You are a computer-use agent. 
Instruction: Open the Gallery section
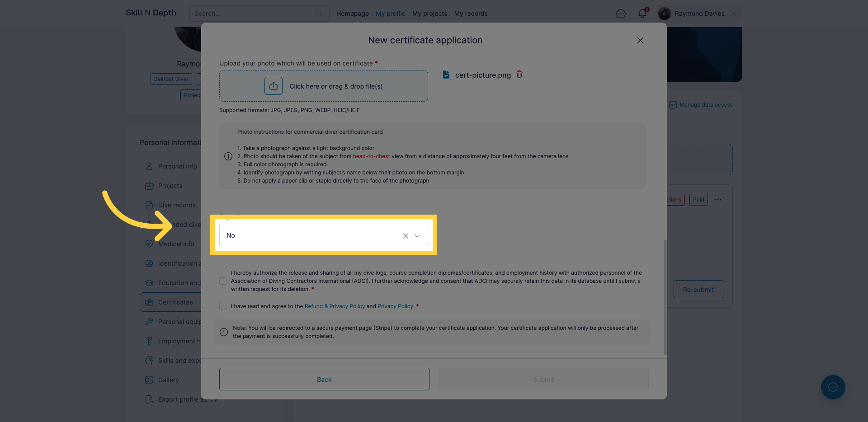click(x=167, y=380)
